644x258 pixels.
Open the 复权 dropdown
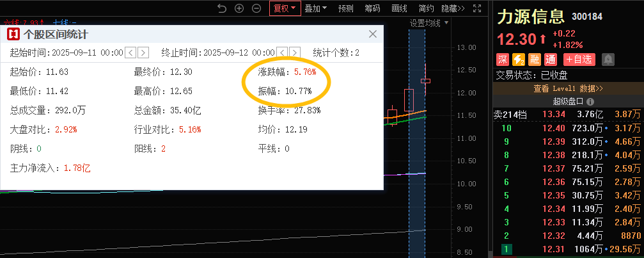(x=285, y=8)
